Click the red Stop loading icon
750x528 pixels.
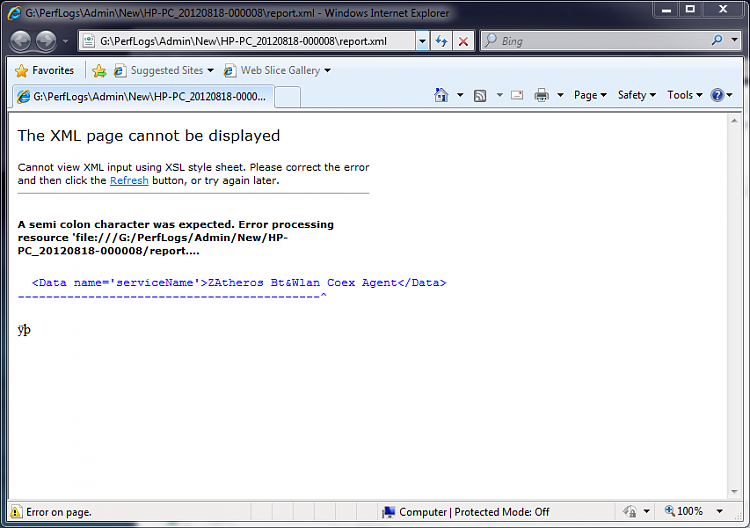pyautogui.click(x=463, y=41)
